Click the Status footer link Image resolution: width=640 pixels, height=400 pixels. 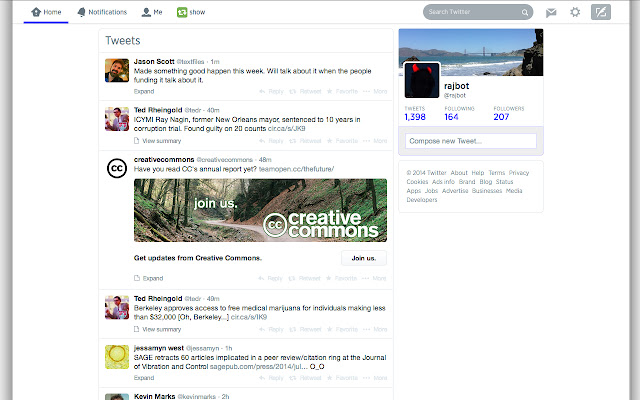click(x=504, y=182)
